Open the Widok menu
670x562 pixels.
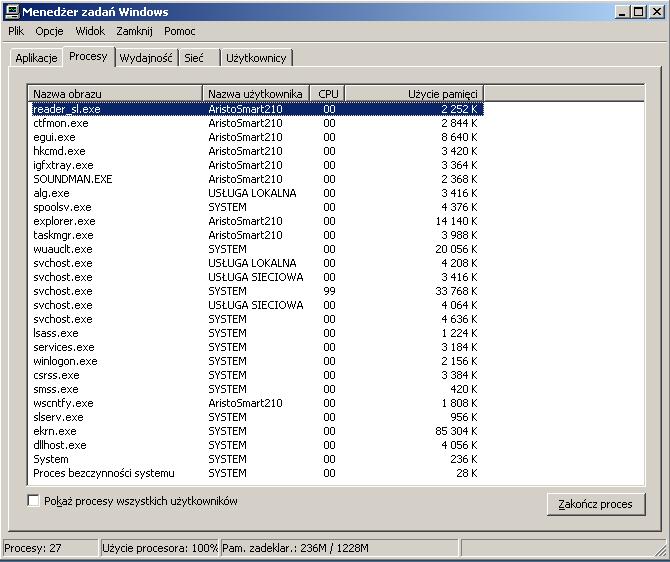tap(90, 31)
